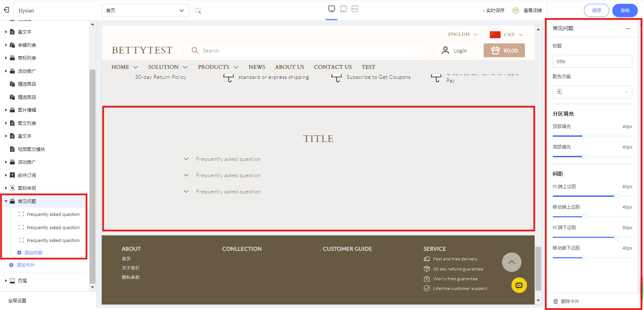The image size is (644, 310).
Task: Open the 首页 page selector dropdown
Action: [145, 10]
